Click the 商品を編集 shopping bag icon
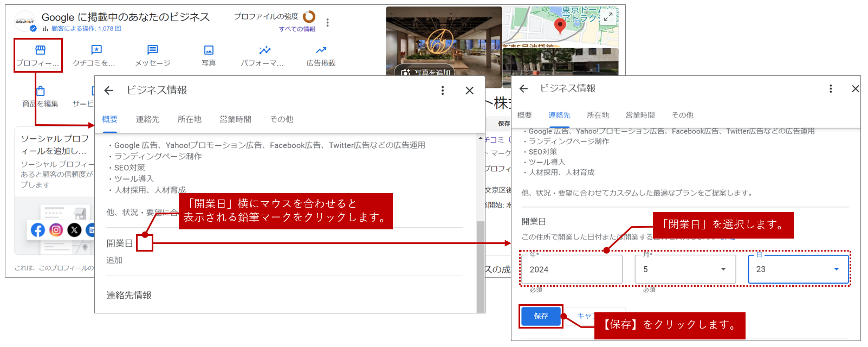This screenshot has width=868, height=347. coord(41,91)
